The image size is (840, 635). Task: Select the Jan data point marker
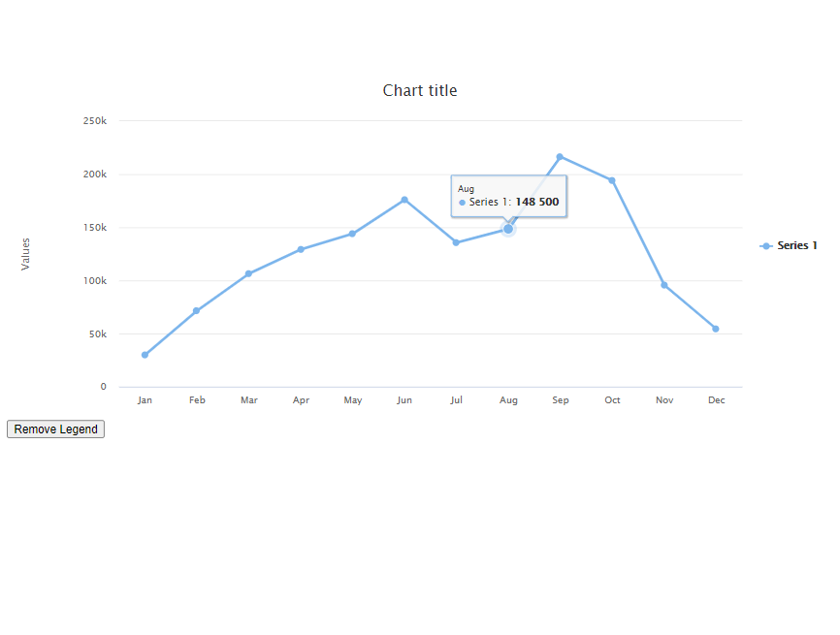pos(145,355)
